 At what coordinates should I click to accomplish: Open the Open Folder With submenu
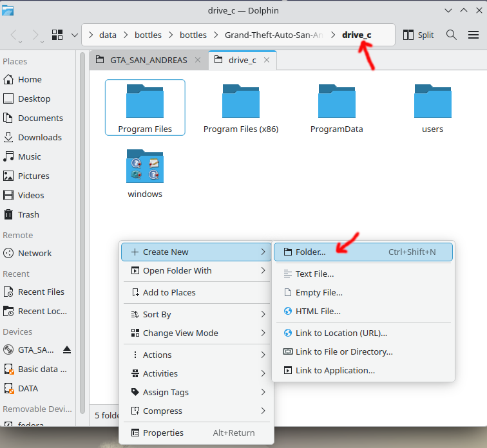tap(196, 270)
